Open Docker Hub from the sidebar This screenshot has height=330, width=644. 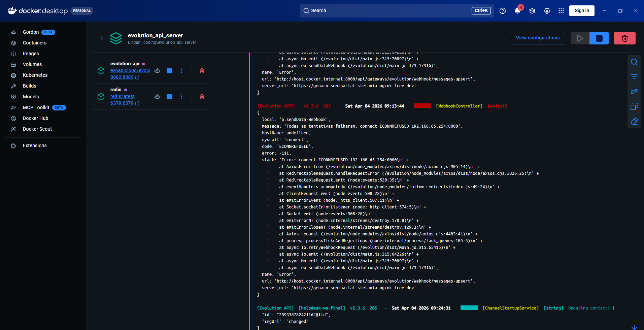[35, 118]
